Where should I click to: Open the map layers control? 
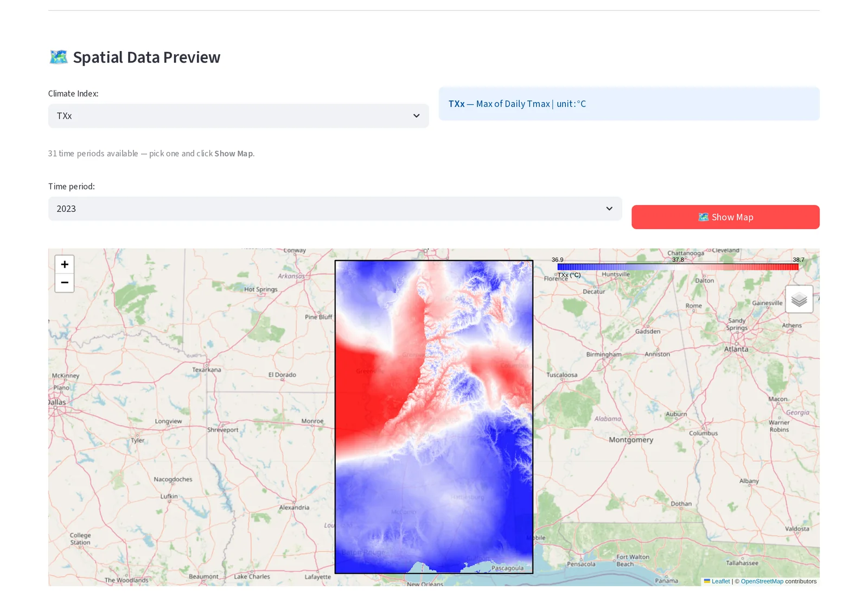click(799, 299)
